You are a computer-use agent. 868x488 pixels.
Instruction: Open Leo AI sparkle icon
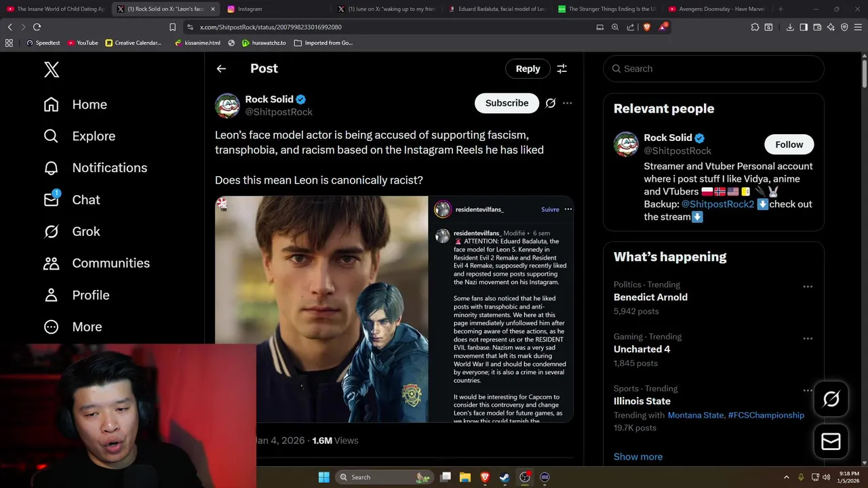tap(831, 27)
